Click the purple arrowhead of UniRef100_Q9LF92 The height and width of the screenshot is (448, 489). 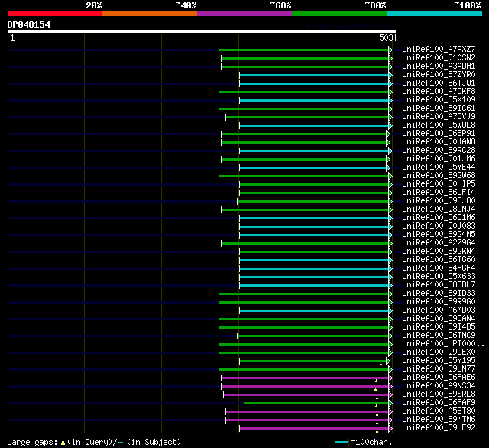coord(390,429)
